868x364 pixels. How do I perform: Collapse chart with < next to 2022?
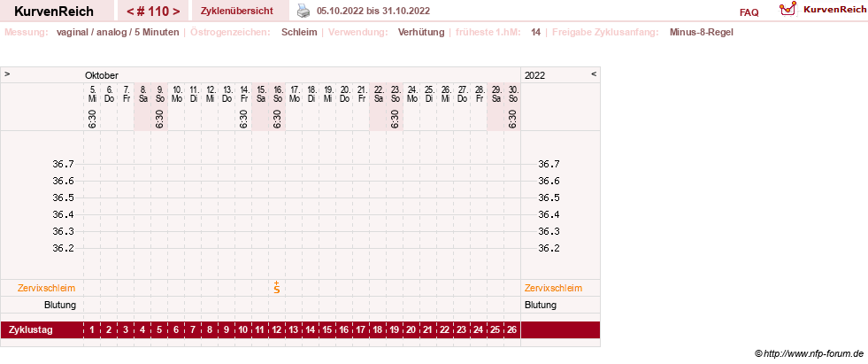pyautogui.click(x=594, y=74)
